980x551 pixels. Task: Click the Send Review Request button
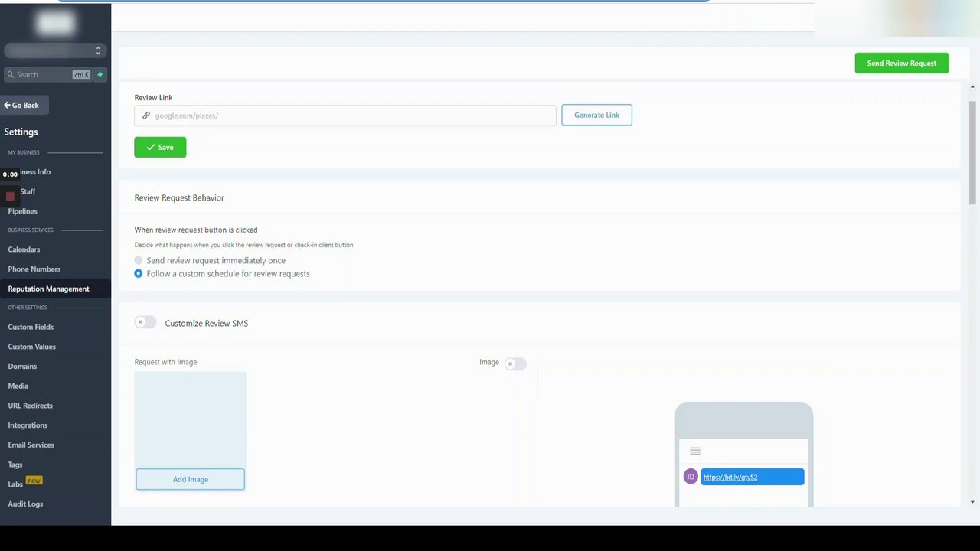pos(902,64)
